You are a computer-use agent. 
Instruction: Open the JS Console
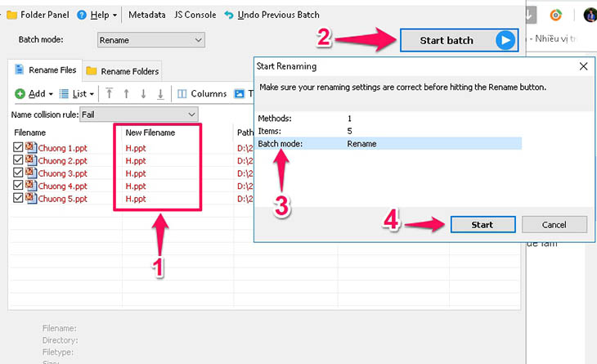pos(195,15)
